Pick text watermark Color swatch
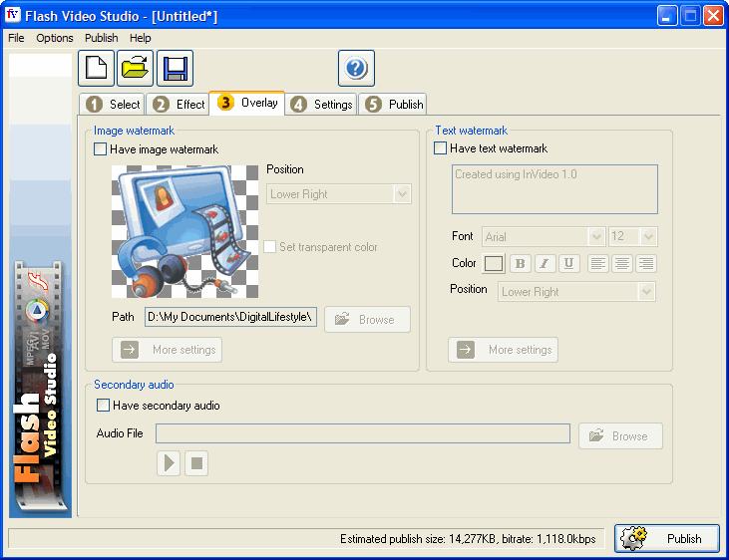The image size is (729, 560). pos(494,263)
